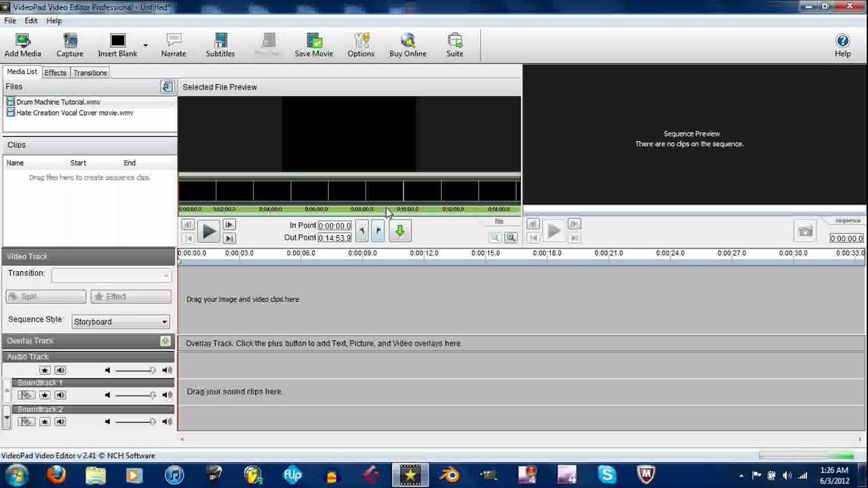This screenshot has width=868, height=488.
Task: Play the selected file preview
Action: click(x=209, y=232)
